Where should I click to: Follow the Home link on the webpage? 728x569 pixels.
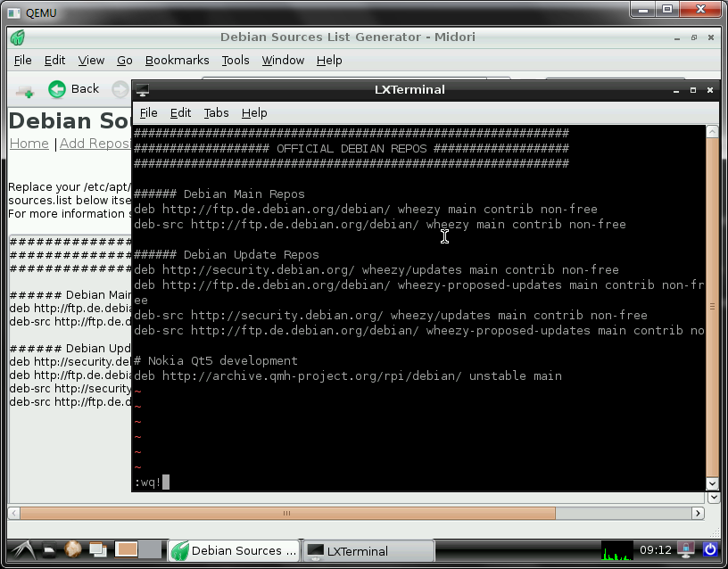(29, 144)
